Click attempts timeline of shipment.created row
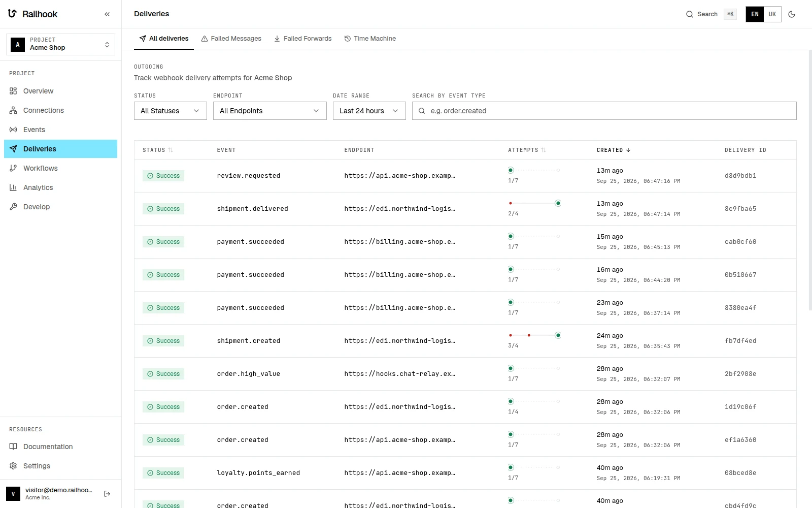 (x=534, y=335)
